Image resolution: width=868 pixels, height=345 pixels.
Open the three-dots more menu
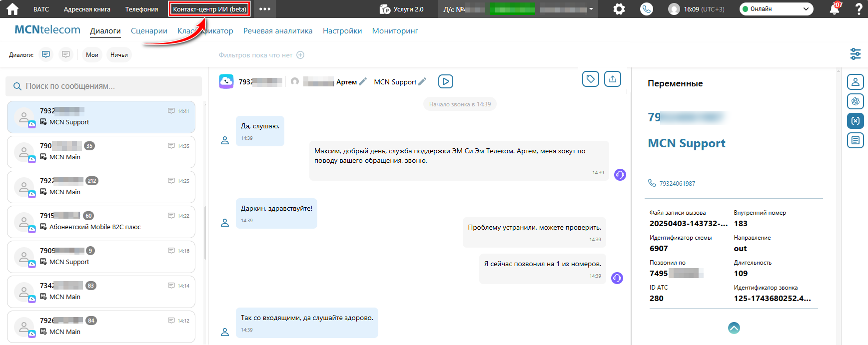[x=265, y=9]
